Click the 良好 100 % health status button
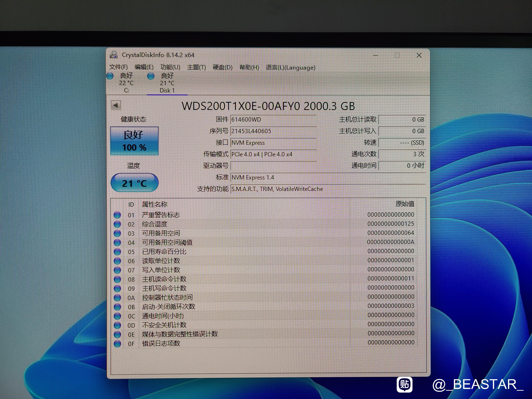The image size is (532, 399). [134, 141]
